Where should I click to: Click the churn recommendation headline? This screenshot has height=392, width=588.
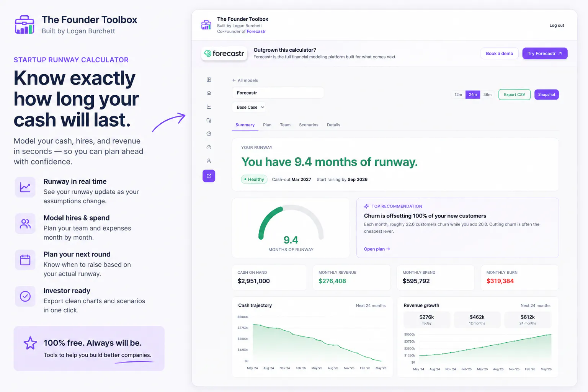click(x=425, y=216)
